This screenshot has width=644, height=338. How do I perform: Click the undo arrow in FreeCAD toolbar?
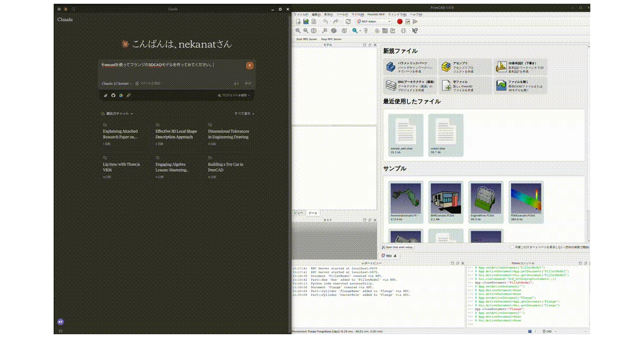tap(326, 21)
